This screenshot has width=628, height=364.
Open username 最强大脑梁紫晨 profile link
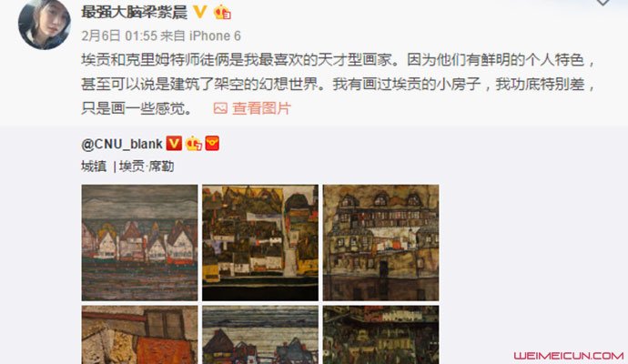(x=134, y=13)
